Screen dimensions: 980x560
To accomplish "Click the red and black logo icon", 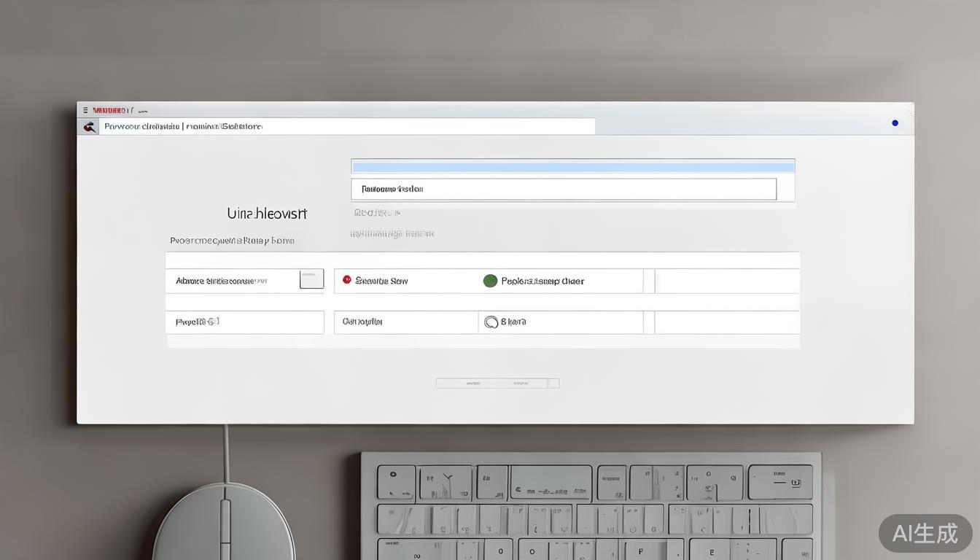I will (90, 127).
